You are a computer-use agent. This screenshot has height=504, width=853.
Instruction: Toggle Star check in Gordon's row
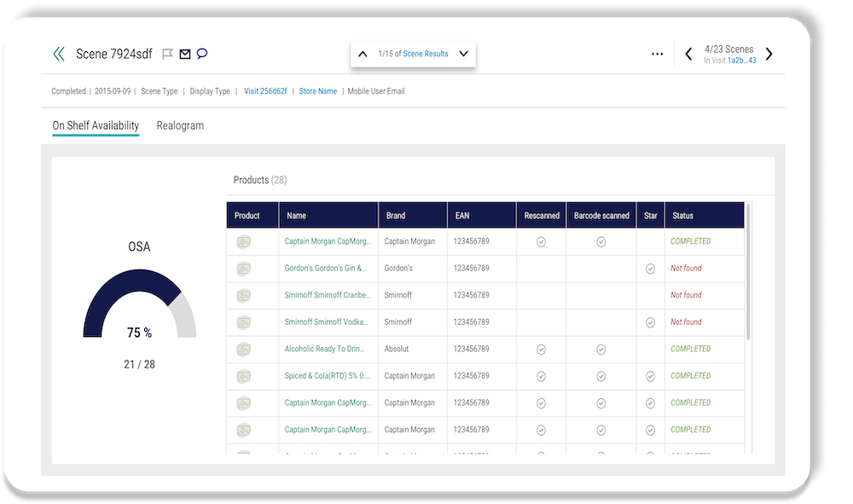click(x=650, y=269)
